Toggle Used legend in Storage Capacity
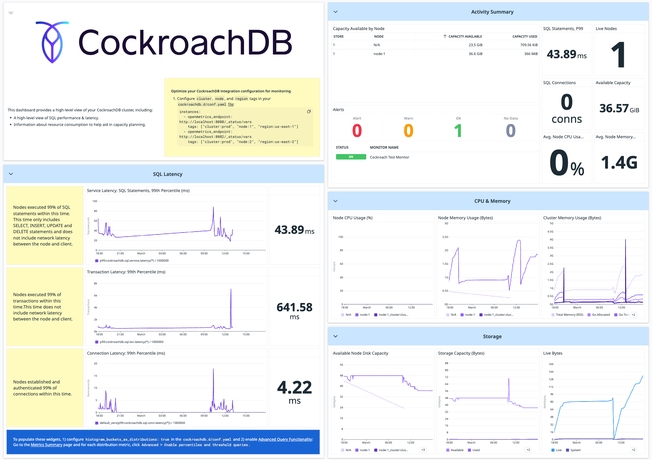652x460 pixels. point(474,450)
